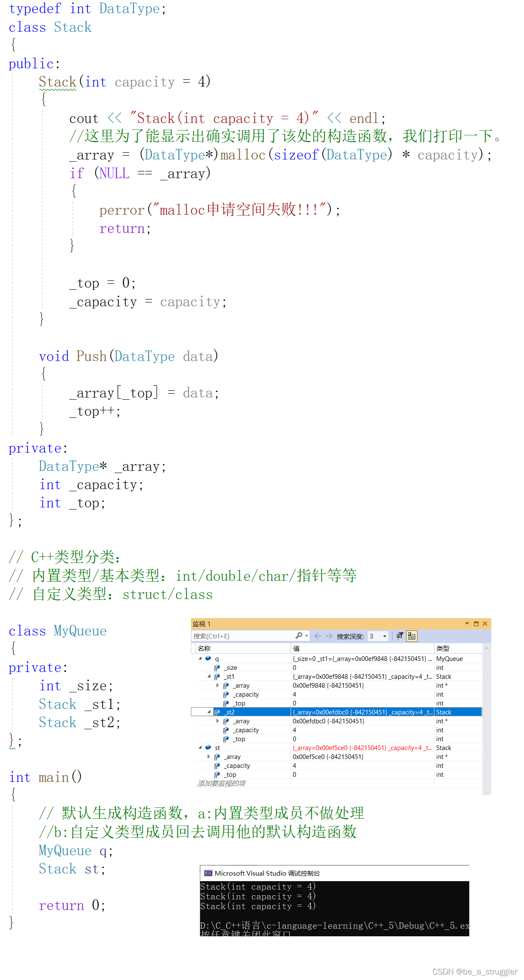Click the blue object icon beside q
524x980 pixels.
tap(208, 658)
